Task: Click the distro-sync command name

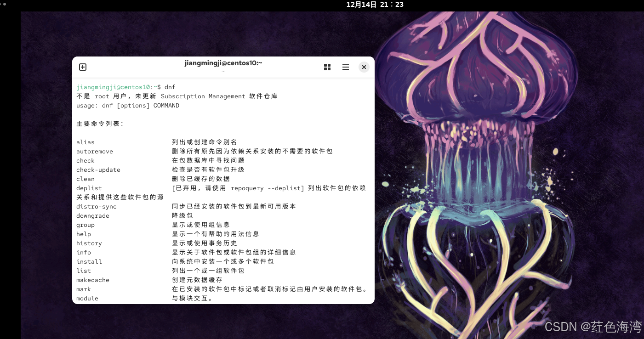Action: tap(97, 206)
